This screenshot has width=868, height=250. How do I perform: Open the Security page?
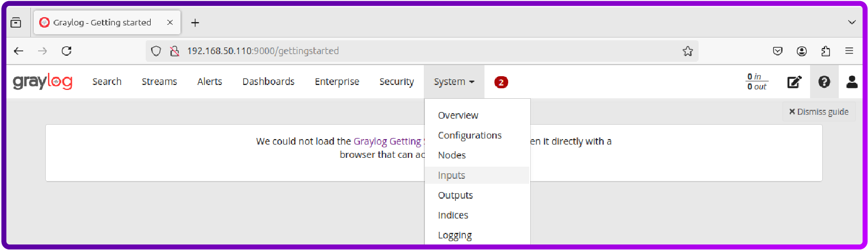[x=397, y=82]
